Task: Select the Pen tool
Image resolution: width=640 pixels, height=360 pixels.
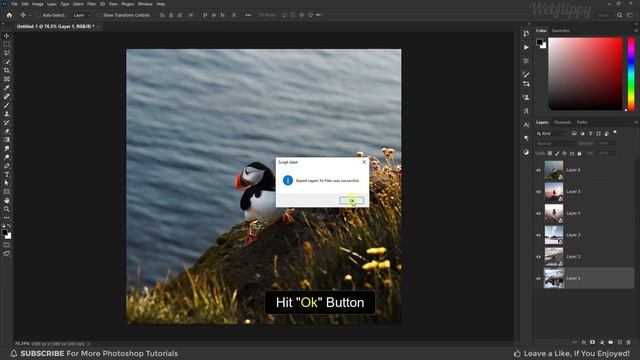Action: click(7, 166)
